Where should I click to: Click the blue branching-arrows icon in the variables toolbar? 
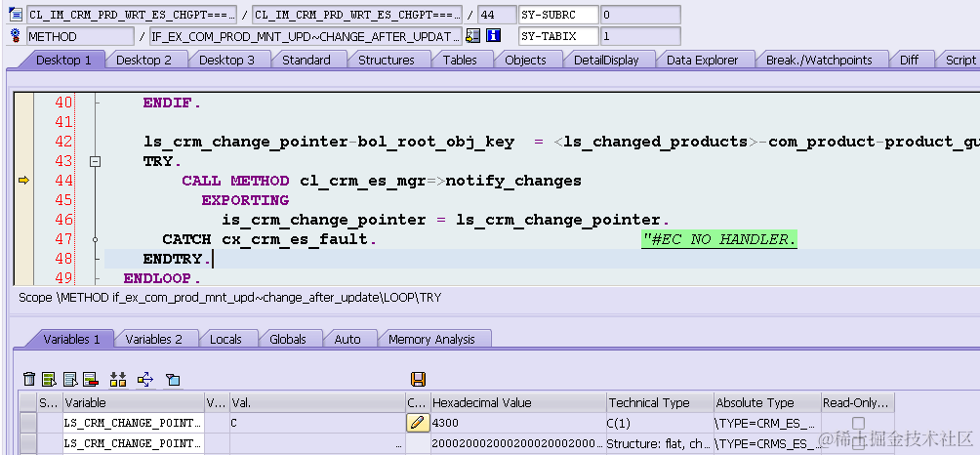coord(145,379)
